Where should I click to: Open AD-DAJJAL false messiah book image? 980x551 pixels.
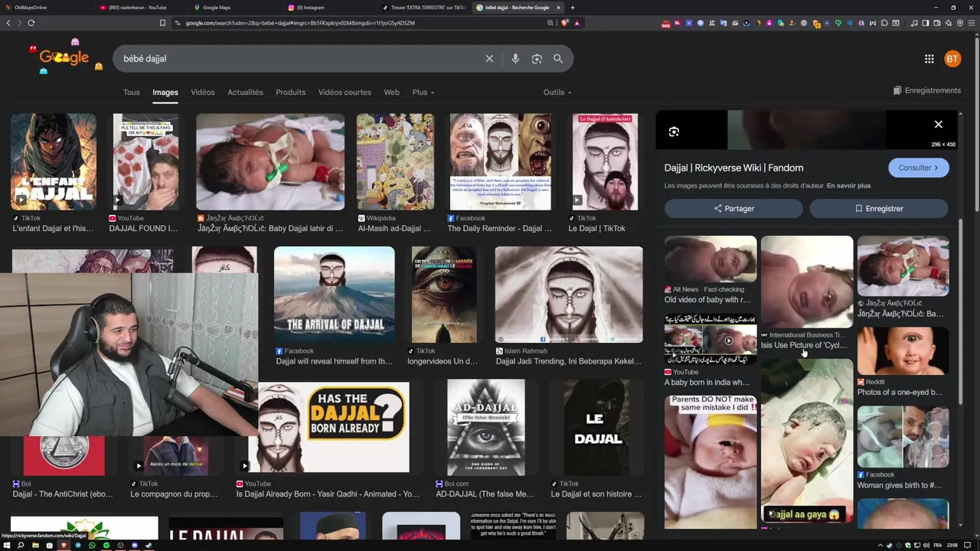click(x=486, y=427)
